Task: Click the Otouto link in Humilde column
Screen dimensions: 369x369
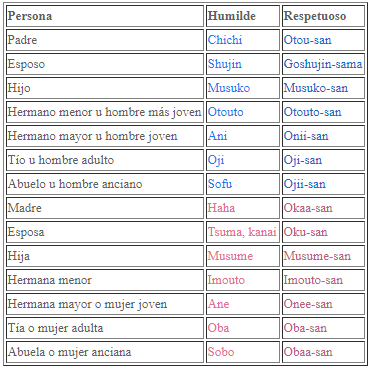Action: (226, 112)
